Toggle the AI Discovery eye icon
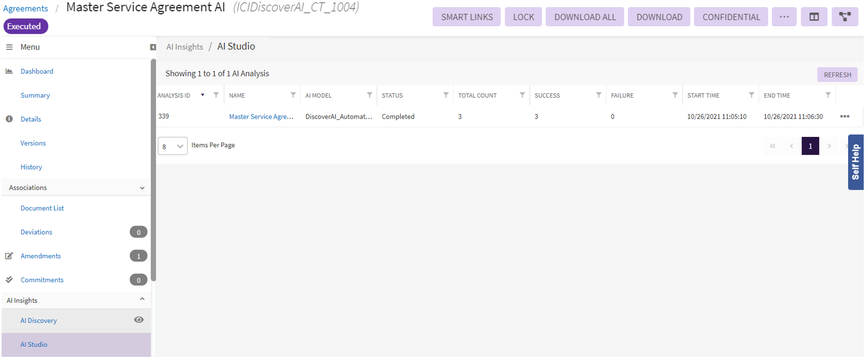The width and height of the screenshot is (868, 357). click(x=139, y=320)
